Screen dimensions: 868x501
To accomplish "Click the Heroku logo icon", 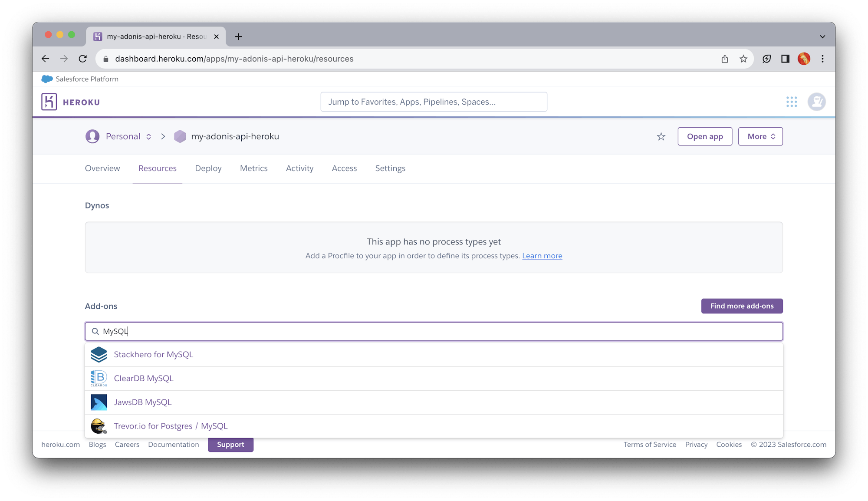I will (x=49, y=101).
